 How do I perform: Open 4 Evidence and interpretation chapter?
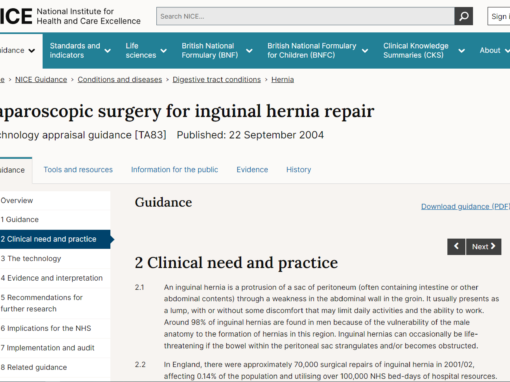(55, 278)
